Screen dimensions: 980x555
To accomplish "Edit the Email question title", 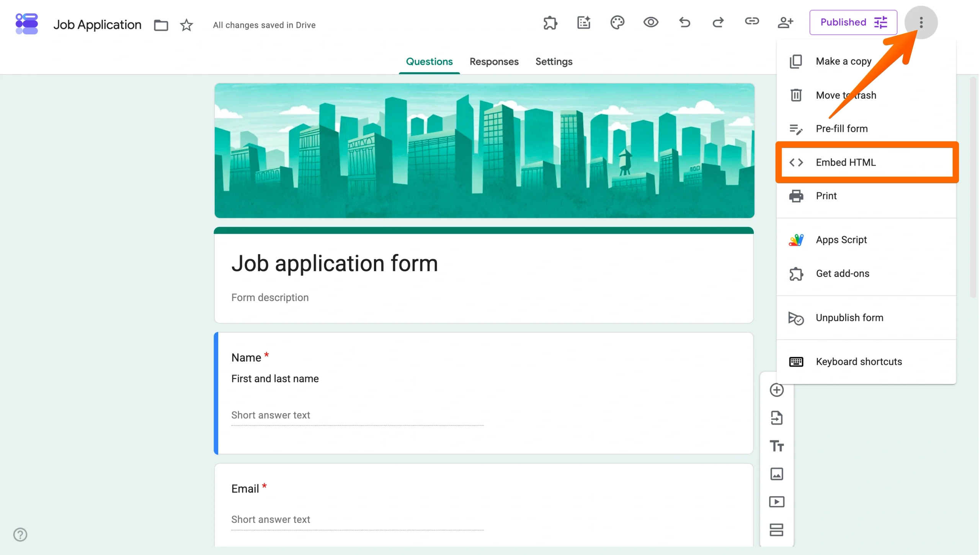I will [245, 489].
